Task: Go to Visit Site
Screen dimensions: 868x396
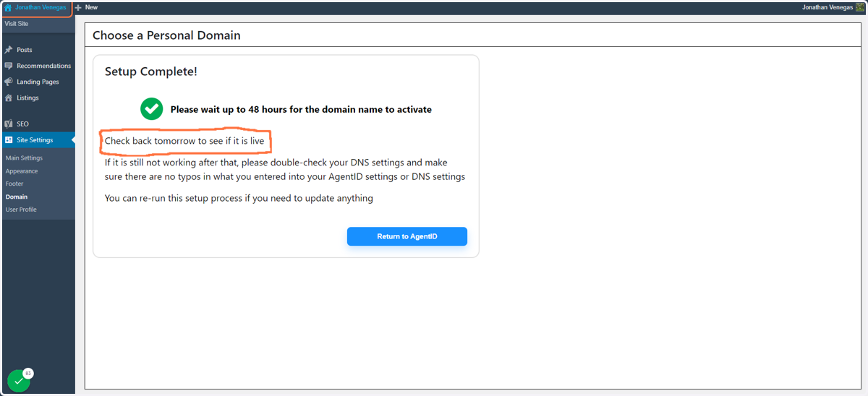Action: pos(17,24)
